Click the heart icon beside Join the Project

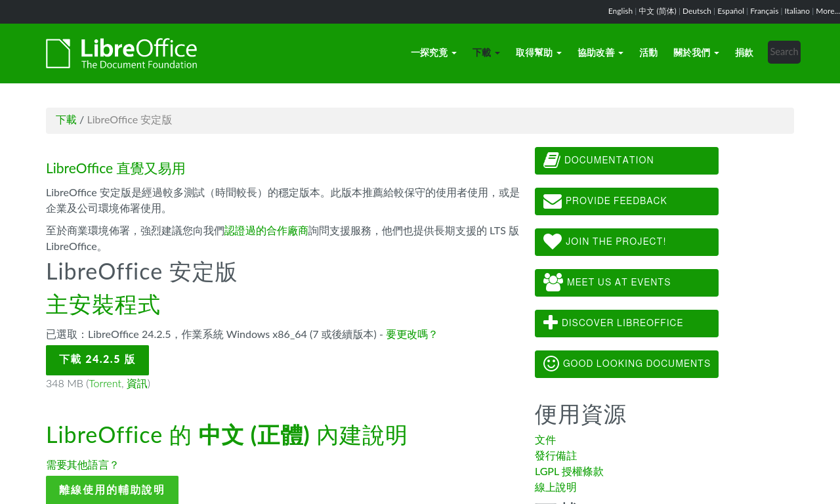tap(553, 241)
